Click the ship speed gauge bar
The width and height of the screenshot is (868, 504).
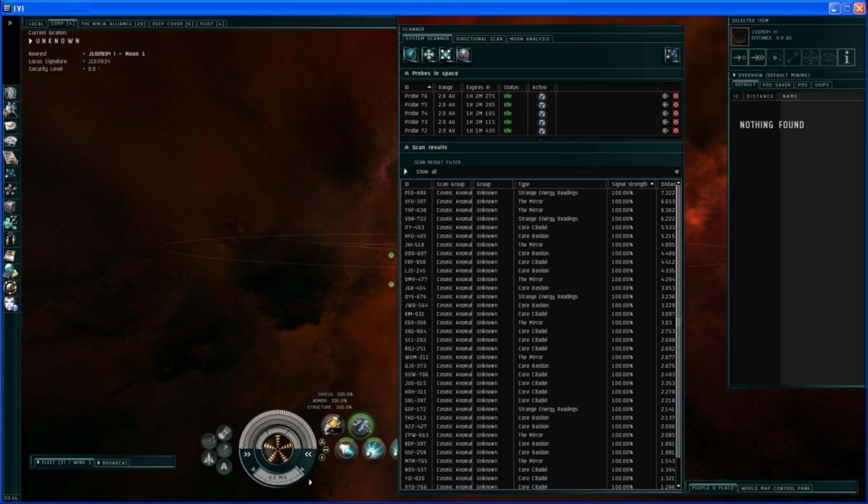click(x=277, y=478)
